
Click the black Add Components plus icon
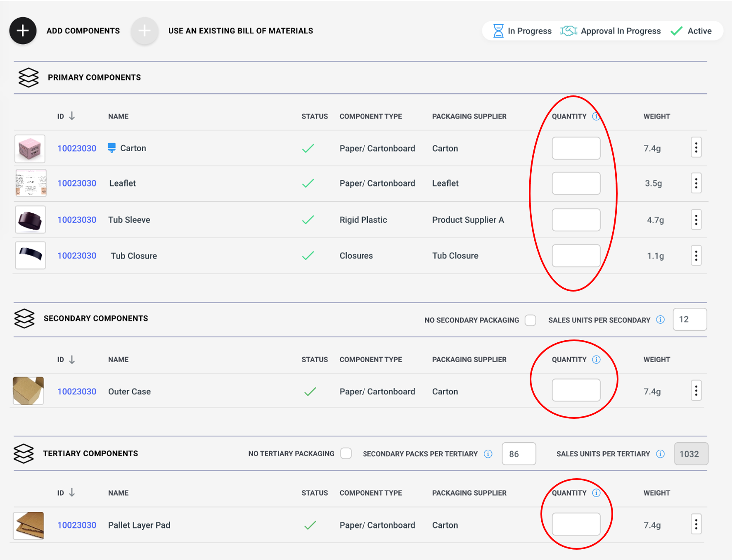point(23,31)
